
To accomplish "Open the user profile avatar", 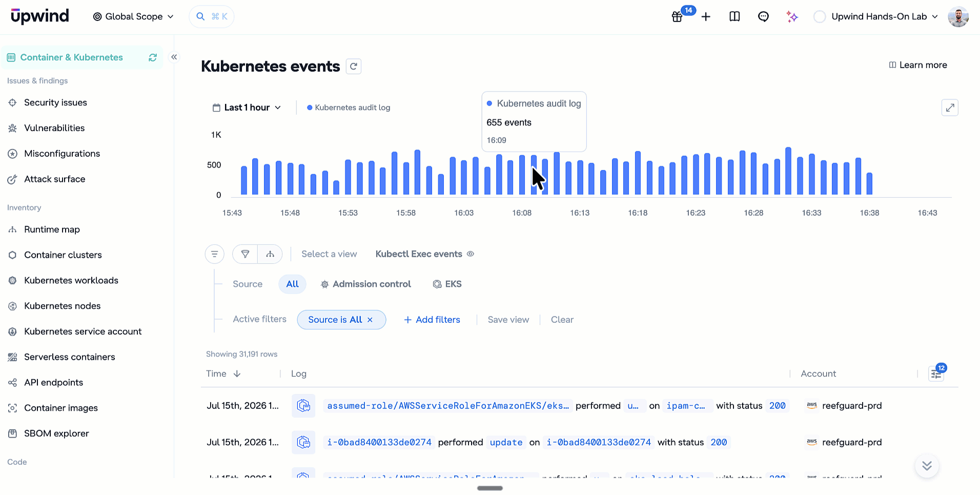I will [x=958, y=17].
